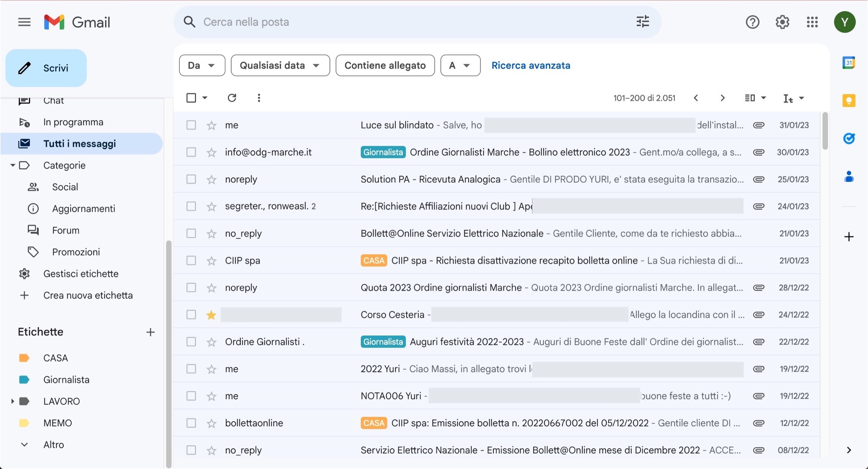Tick checkbox for CIIP spa message
The image size is (868, 469).
191,261
